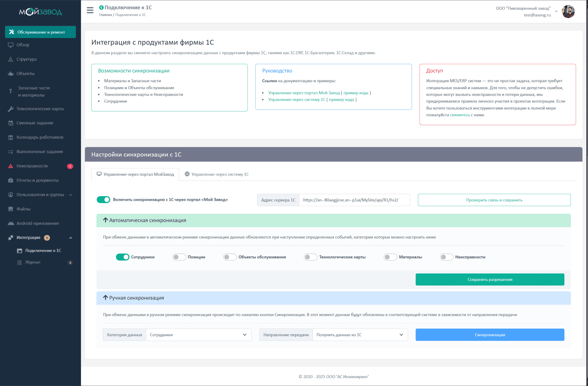Click the Календарь работников calendar icon
The width and height of the screenshot is (588, 386).
click(x=11, y=137)
